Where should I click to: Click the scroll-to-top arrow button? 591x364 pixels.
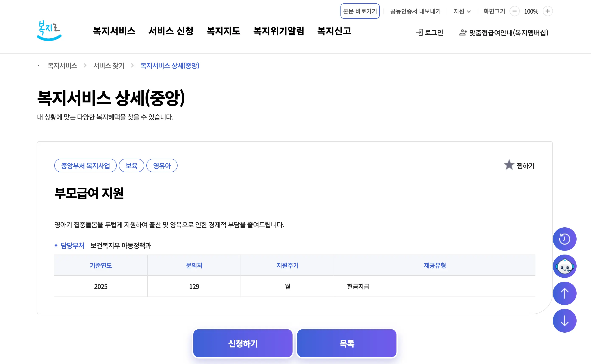[564, 293]
